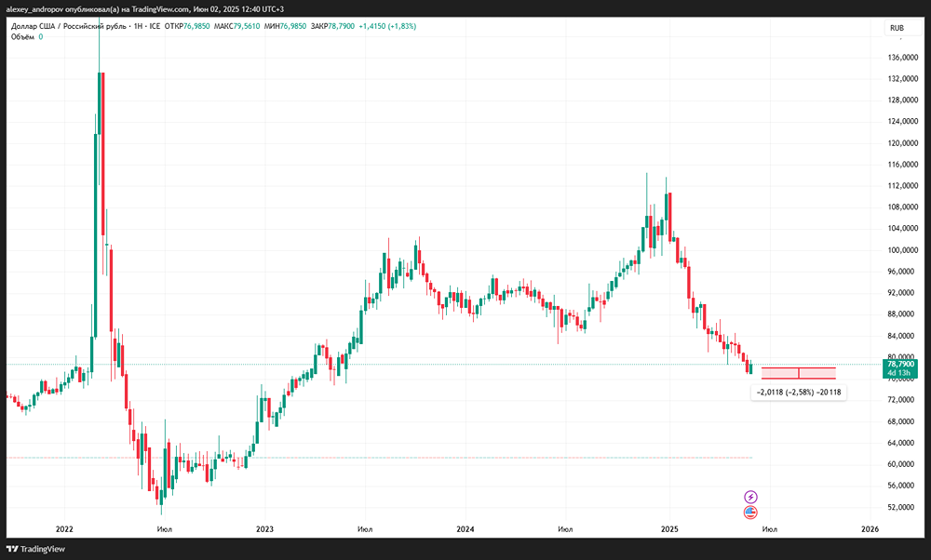This screenshot has height=560, width=931.
Task: Click the 84,0000 price axis label
Action: tap(902, 336)
